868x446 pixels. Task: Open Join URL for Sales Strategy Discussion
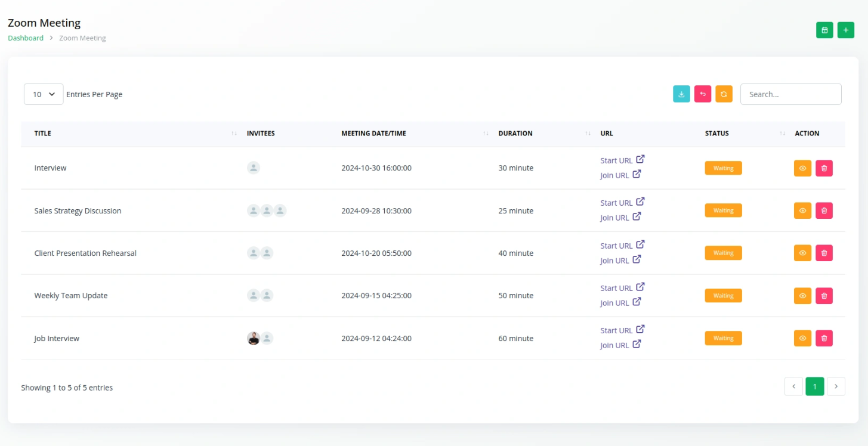[620, 217]
